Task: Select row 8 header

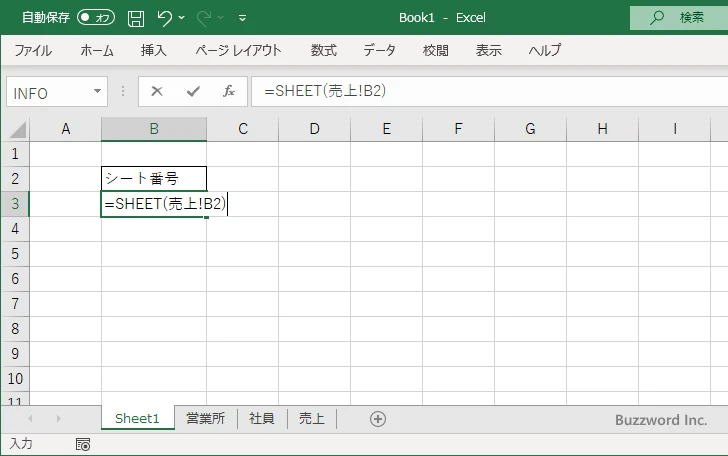Action: coord(15,329)
